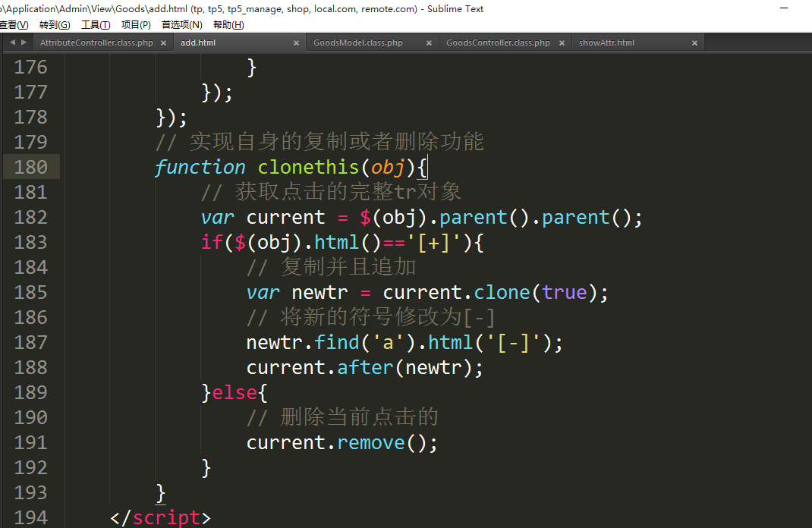
Task: Switch to the GoodsModel.class.php tab
Action: pos(357,43)
